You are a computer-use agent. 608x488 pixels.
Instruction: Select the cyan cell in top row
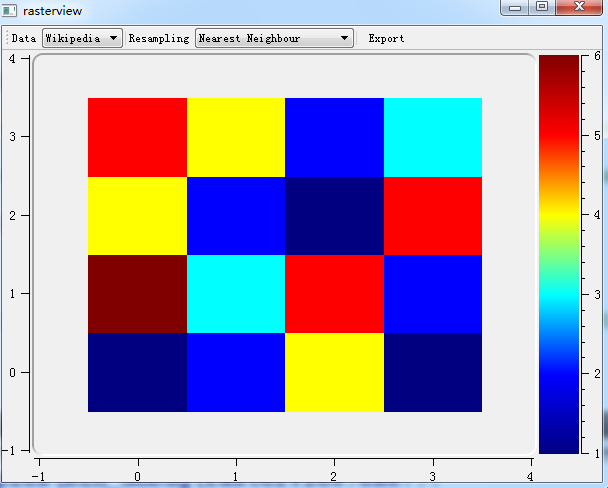pyautogui.click(x=433, y=137)
